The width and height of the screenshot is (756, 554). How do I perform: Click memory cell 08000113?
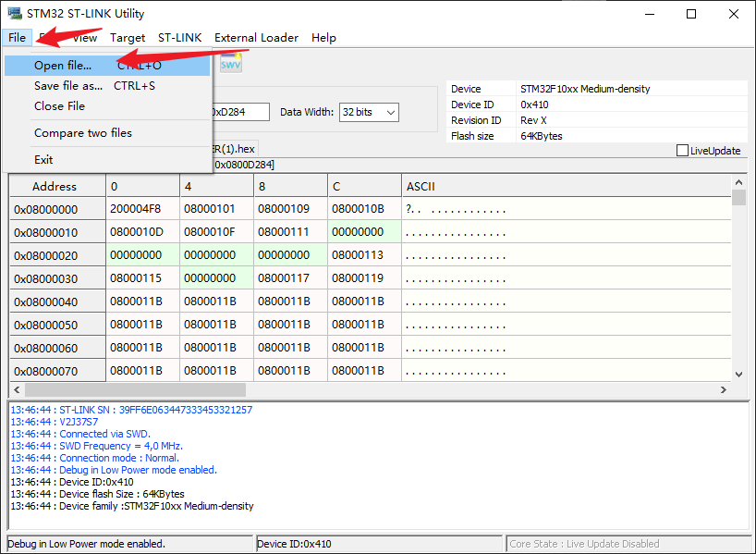click(364, 255)
